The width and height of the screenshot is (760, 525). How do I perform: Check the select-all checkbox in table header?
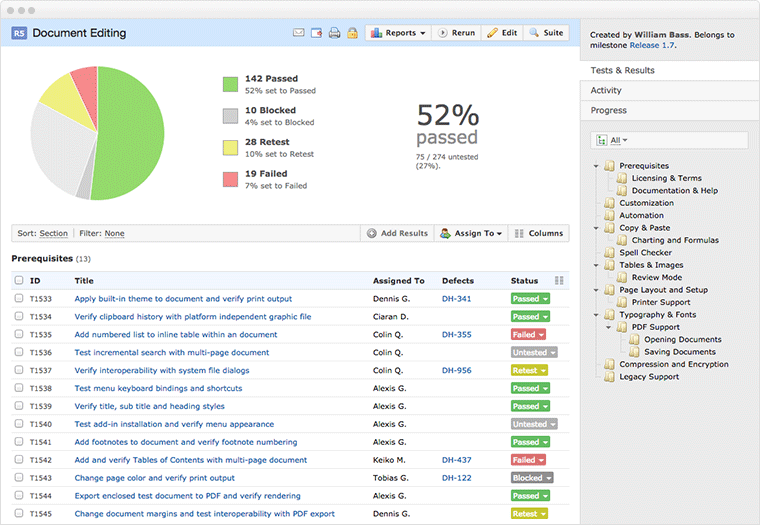(x=19, y=281)
